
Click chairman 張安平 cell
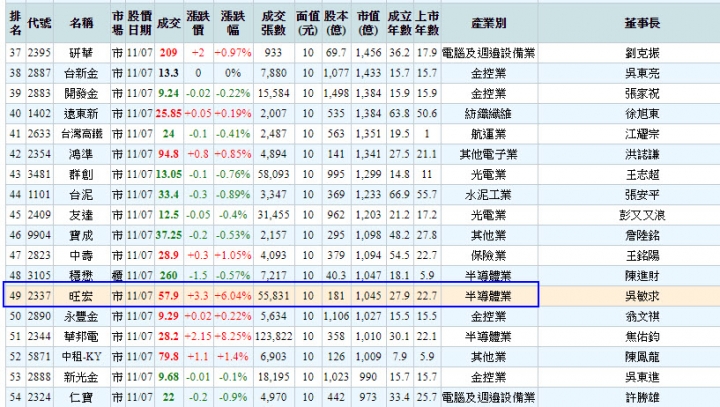click(x=642, y=194)
